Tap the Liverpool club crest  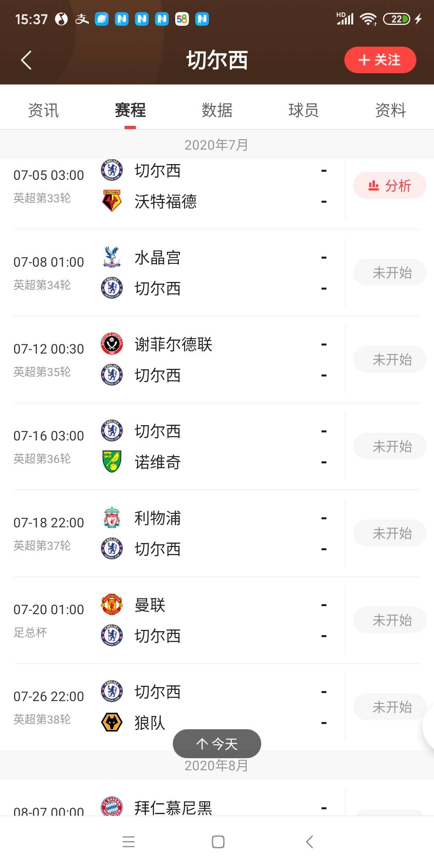pyautogui.click(x=112, y=518)
